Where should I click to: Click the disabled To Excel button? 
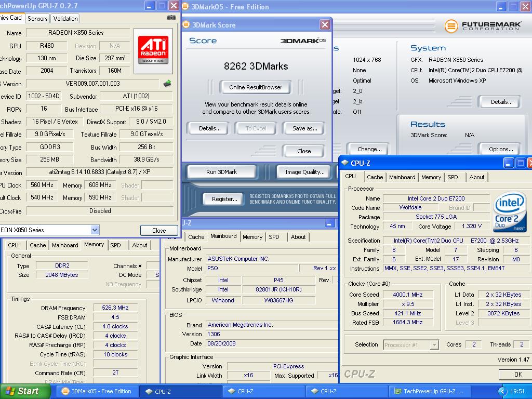click(x=256, y=128)
